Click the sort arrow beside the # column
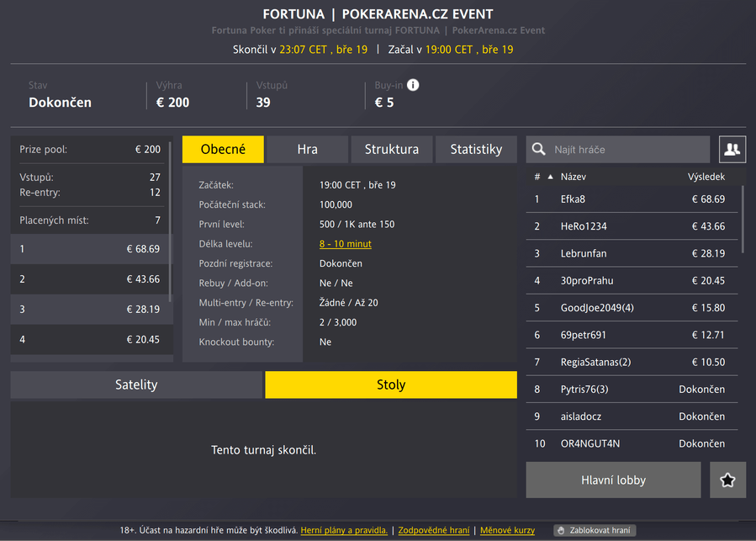Viewport: 756px width, 541px height. 550,177
